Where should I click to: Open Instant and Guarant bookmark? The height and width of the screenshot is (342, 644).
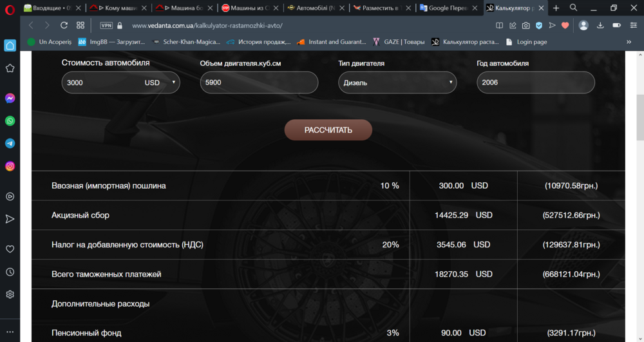tap(332, 42)
